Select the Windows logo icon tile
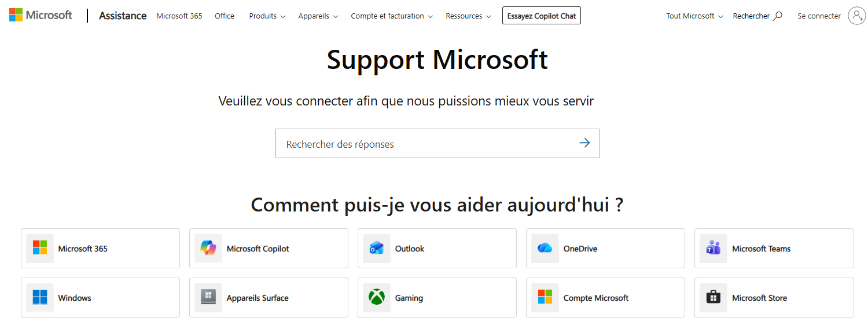Viewport: 868px width, 321px height. pos(40,297)
